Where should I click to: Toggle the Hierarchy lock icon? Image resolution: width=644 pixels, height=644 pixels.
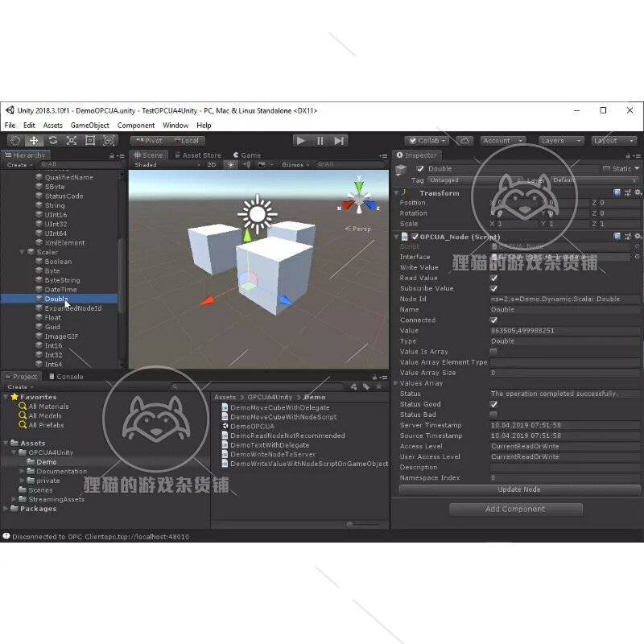[x=112, y=155]
